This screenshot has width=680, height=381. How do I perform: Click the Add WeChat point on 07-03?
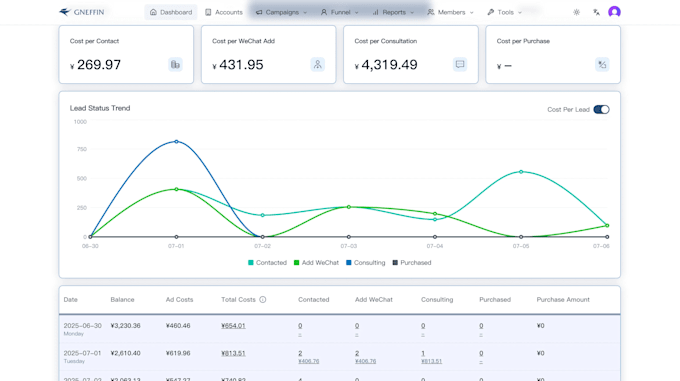(349, 207)
